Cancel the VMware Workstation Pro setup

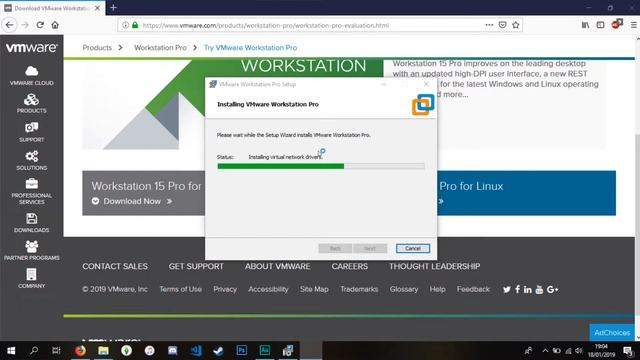(413, 248)
